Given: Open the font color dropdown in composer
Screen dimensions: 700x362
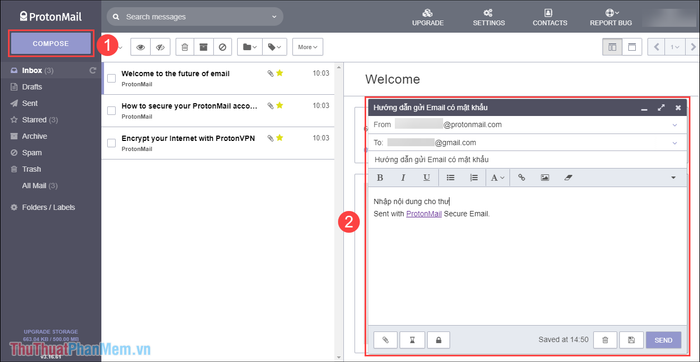Looking at the screenshot, I should (x=497, y=178).
